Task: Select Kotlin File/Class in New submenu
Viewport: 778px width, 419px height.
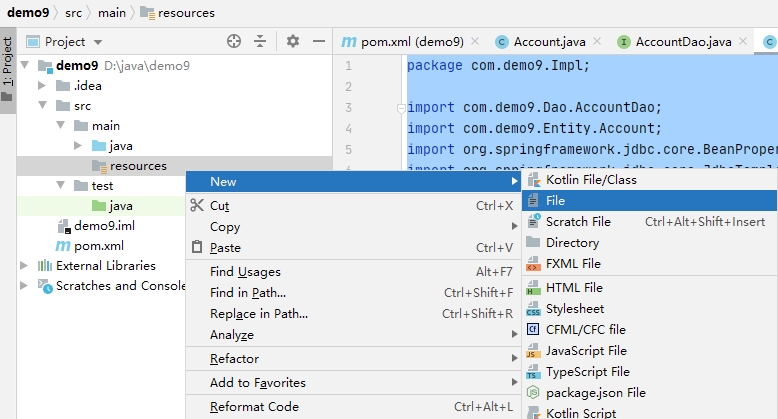Action: (590, 180)
